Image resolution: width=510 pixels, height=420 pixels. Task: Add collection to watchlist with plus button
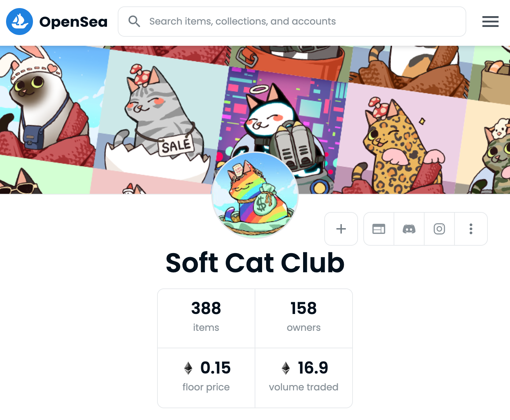point(341,229)
